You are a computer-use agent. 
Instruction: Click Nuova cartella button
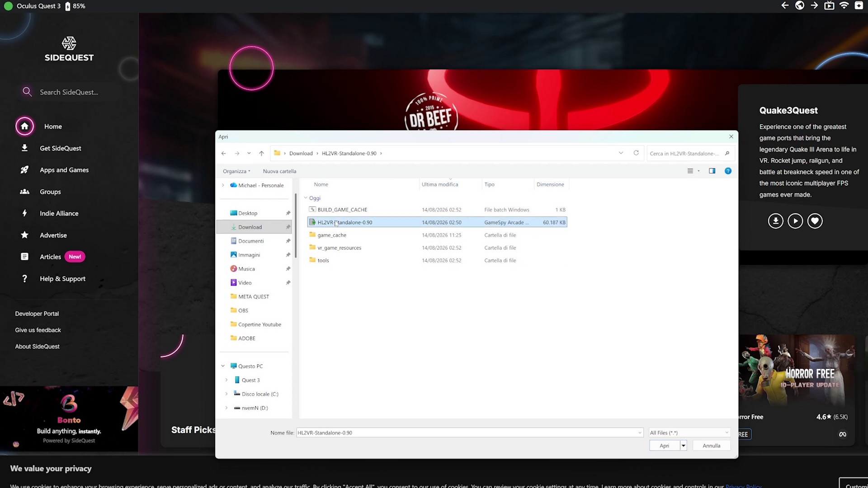pyautogui.click(x=279, y=171)
